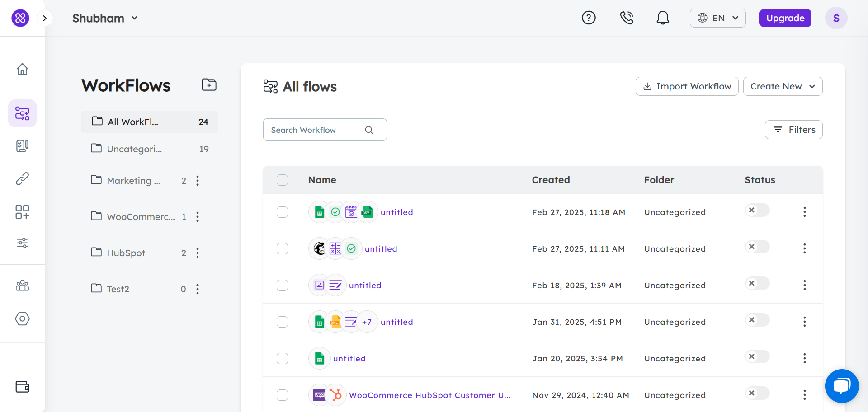Open untitled workflow created Feb 18
The image size is (868, 412).
(365, 286)
